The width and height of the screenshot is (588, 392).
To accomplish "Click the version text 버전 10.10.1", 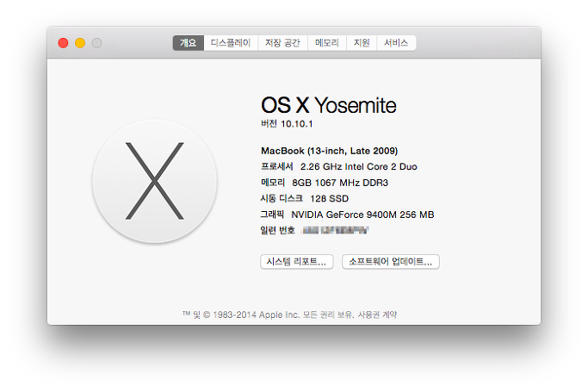I will (x=287, y=124).
